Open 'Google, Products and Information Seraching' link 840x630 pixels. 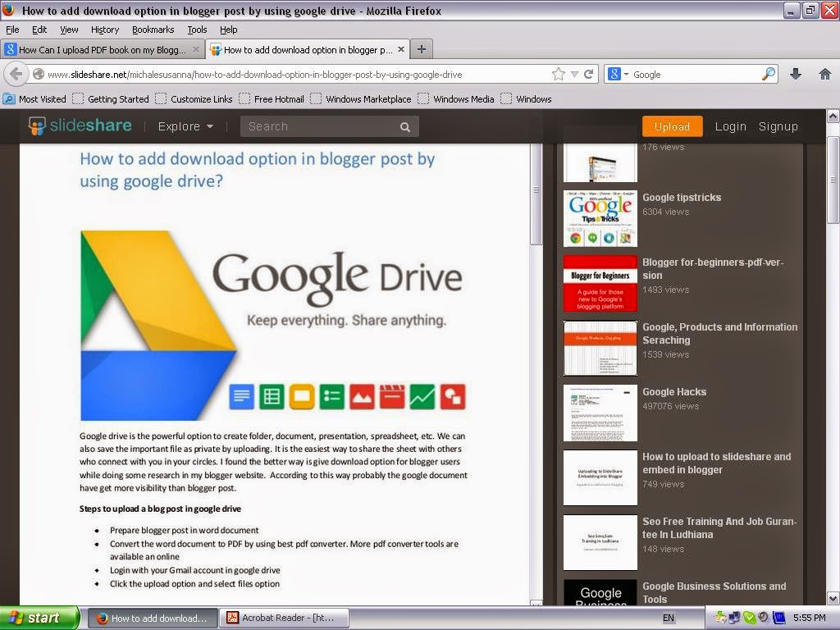(719, 333)
